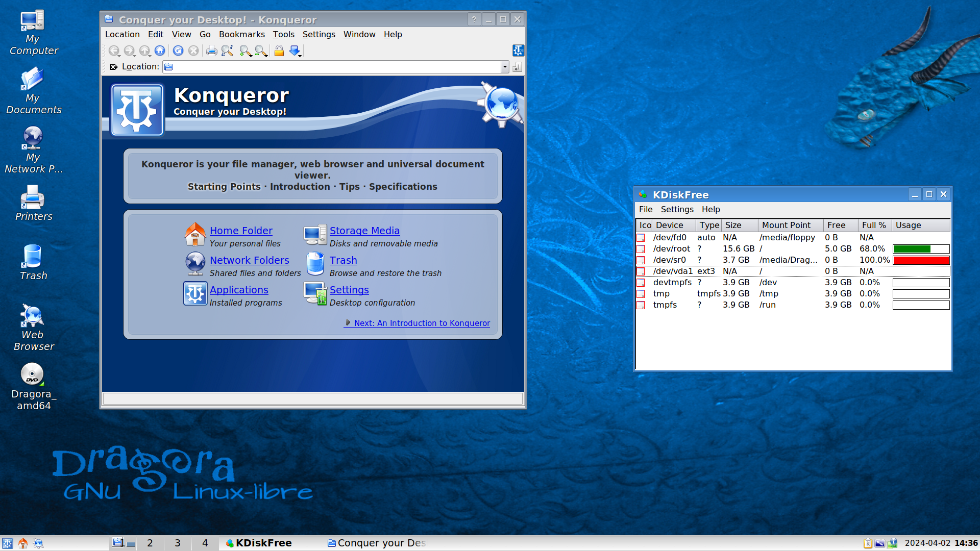Toggle the tmp row icon box
Viewport: 980px width, 551px height.
tap(641, 294)
